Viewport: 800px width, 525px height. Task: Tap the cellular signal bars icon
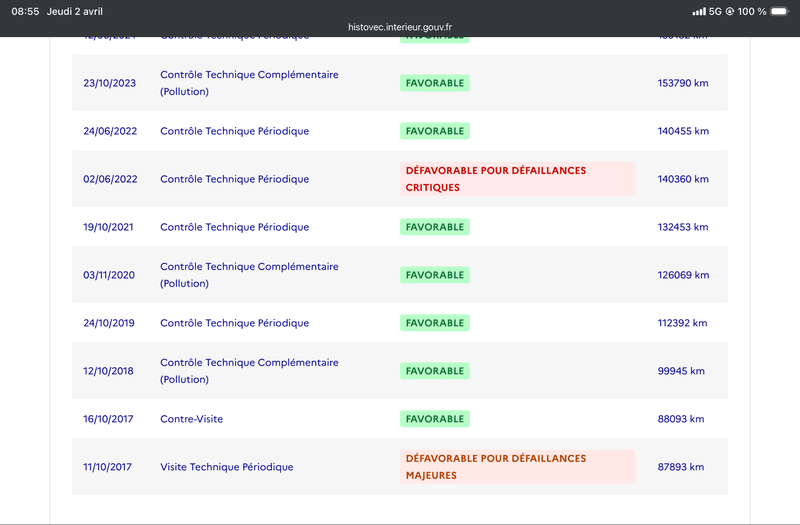(699, 11)
